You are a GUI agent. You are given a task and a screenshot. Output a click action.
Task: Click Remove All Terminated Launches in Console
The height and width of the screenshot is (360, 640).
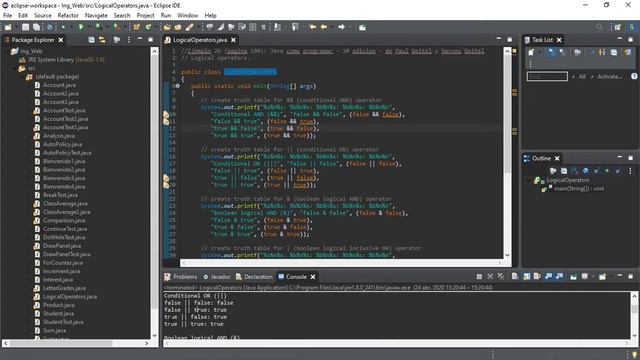coord(501,276)
